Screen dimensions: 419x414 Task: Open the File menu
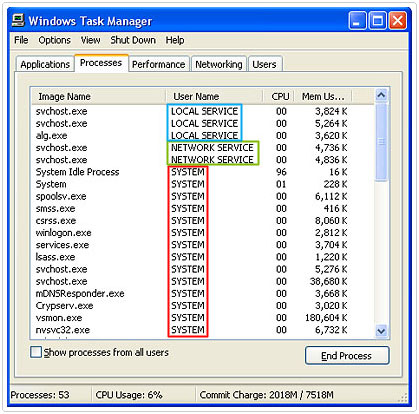(21, 40)
